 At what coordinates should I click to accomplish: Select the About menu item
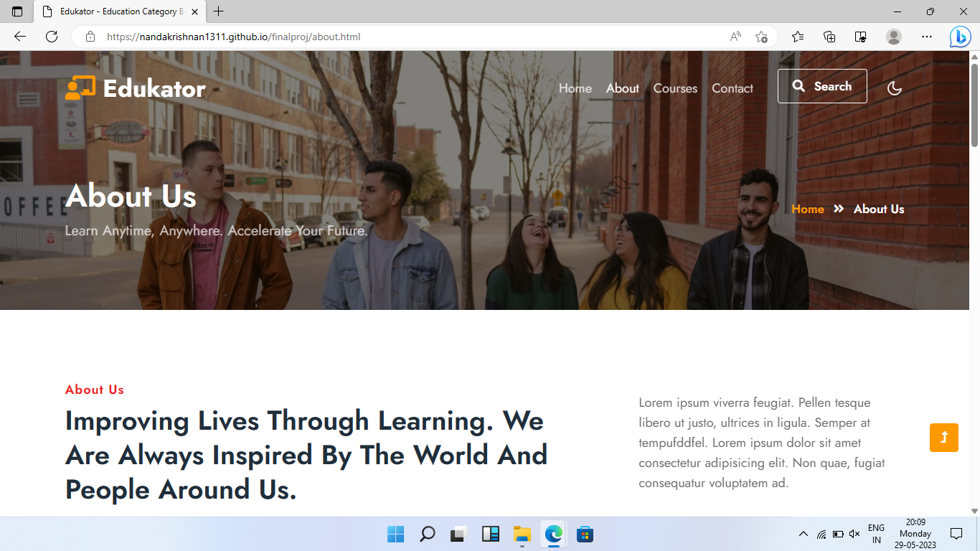pos(621,88)
